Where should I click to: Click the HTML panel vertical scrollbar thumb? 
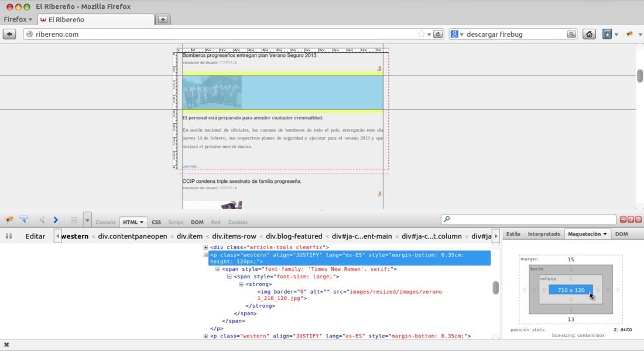495,288
